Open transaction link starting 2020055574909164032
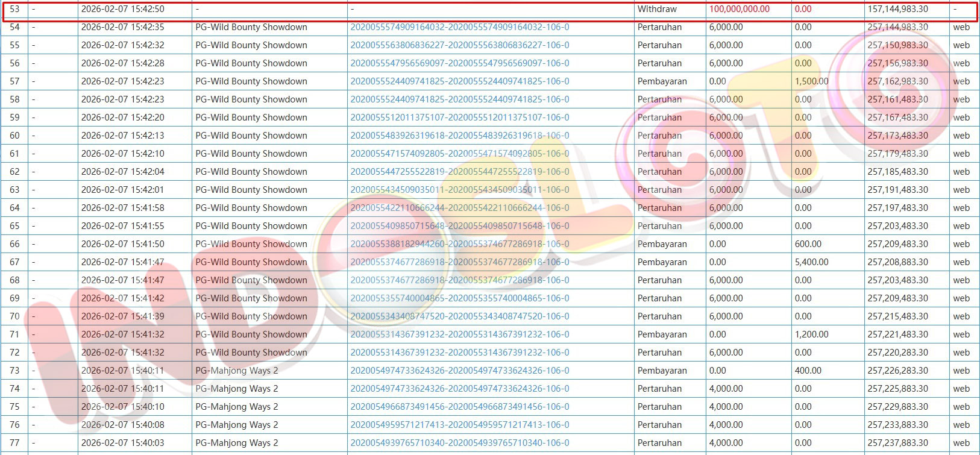 coord(459,27)
